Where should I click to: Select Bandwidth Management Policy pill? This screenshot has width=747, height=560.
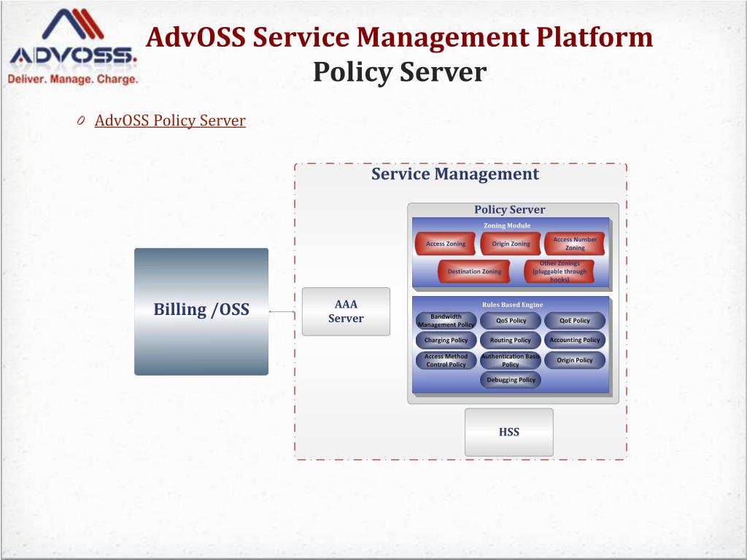(446, 321)
